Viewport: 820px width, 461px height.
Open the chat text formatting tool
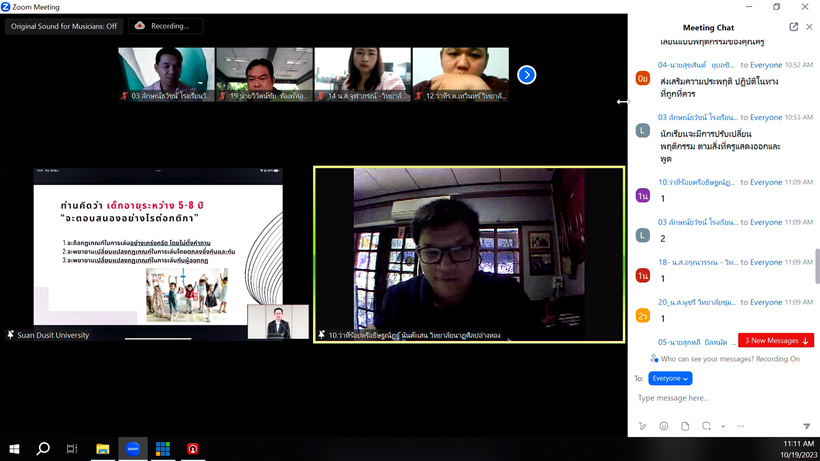click(642, 426)
